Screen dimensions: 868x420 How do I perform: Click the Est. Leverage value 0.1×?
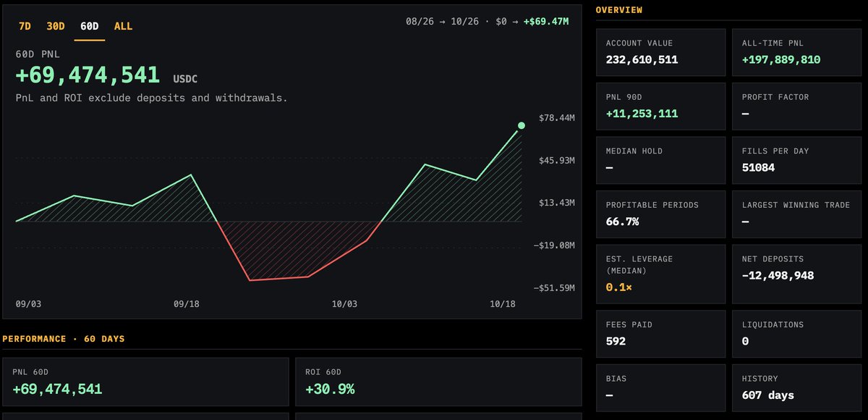618,287
